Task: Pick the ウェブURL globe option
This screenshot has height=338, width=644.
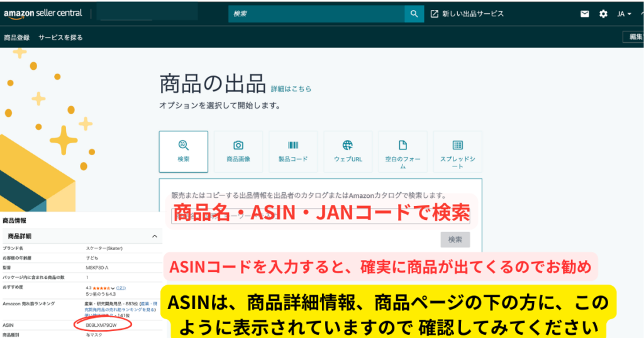Action: (348, 151)
